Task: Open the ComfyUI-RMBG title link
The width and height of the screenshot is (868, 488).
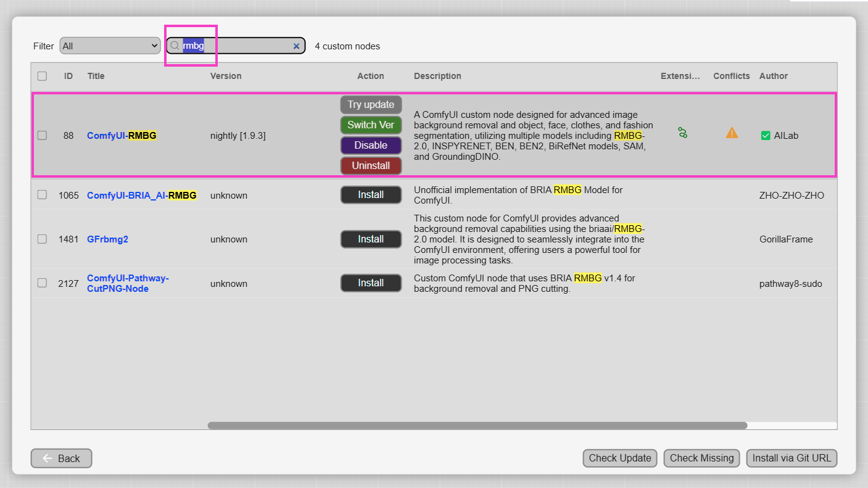Action: click(122, 136)
